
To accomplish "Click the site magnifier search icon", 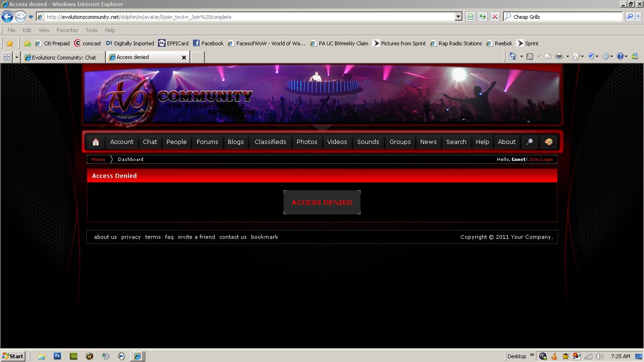I will point(529,142).
